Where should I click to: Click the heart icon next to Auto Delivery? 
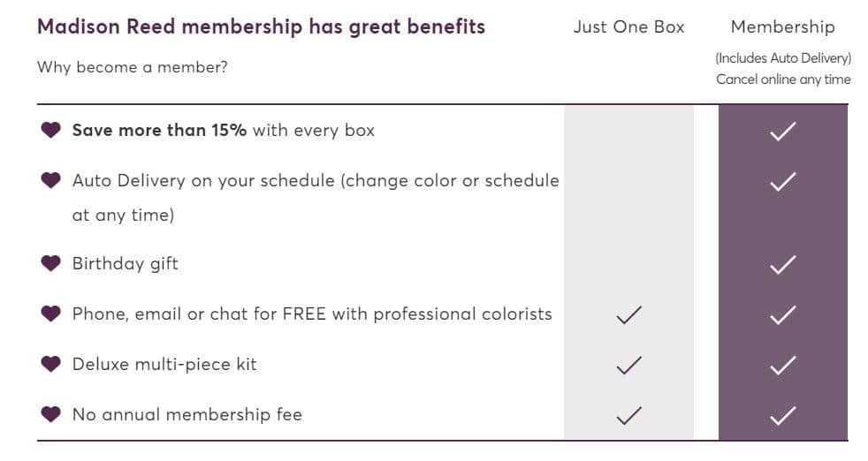[x=51, y=180]
